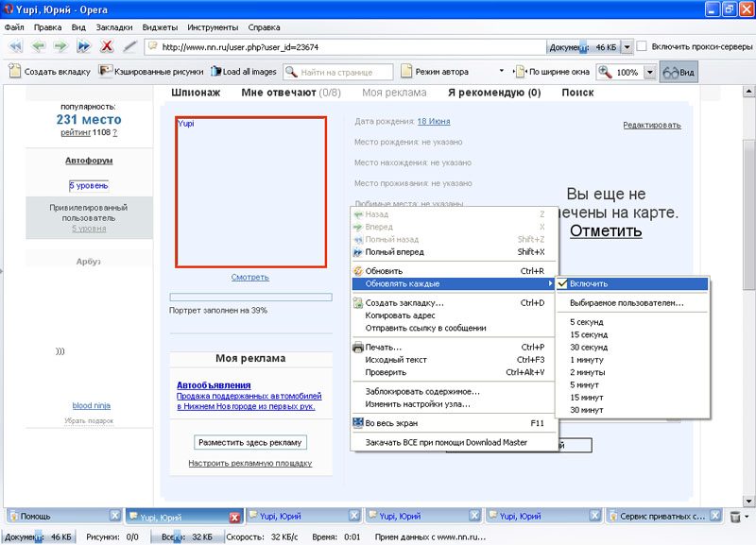Click Создать вкладку new tab button
The height and width of the screenshot is (545, 756).
pos(50,72)
